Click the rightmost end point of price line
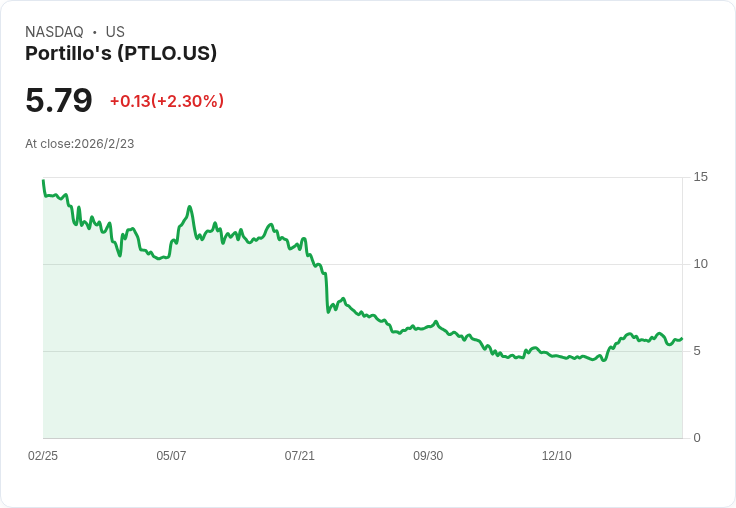 [x=682, y=338]
